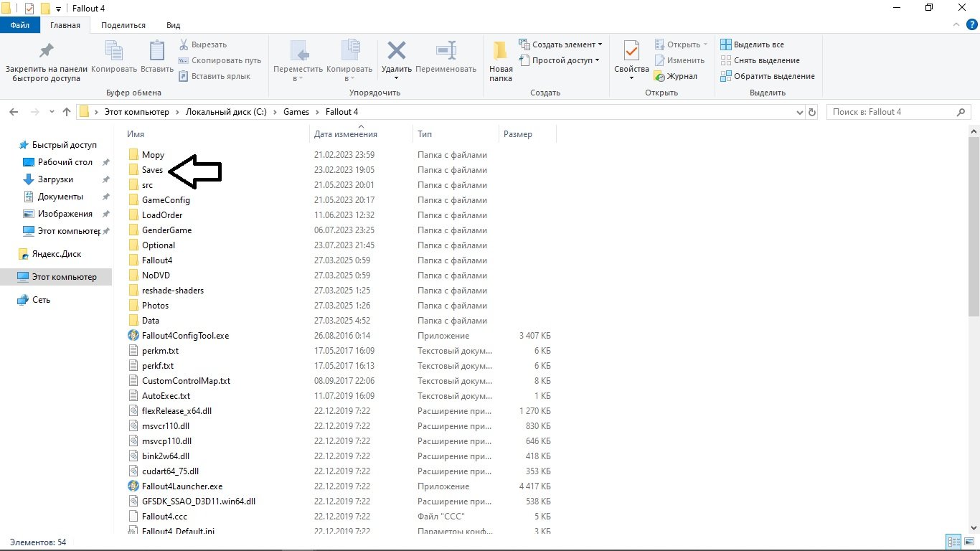This screenshot has height=551, width=980.
Task: Click the Delete (Удалить) red X icon
Action: coord(396,52)
